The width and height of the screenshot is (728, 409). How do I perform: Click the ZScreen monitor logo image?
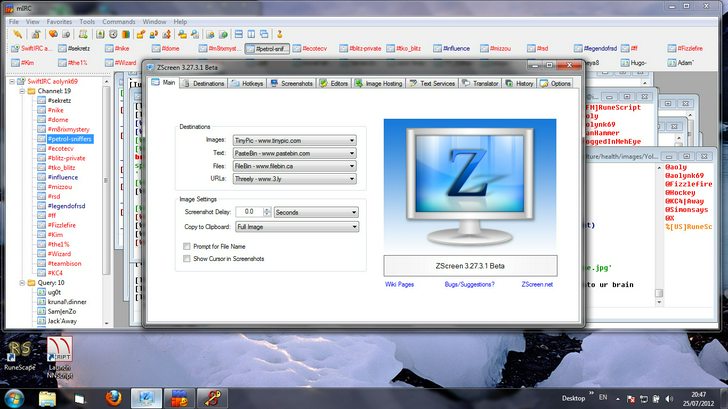pyautogui.click(x=469, y=185)
